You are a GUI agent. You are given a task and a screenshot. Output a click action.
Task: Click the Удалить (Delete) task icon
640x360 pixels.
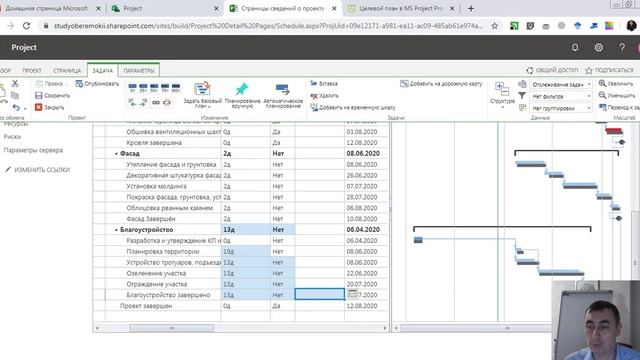point(313,96)
